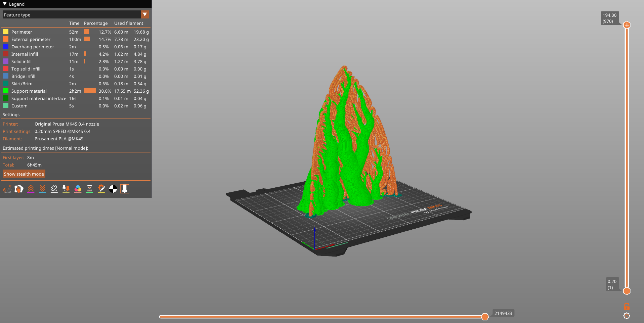Viewport: 644px width, 323px height.
Task: Toggle seams visibility (broken link icon)
Action: 54,189
